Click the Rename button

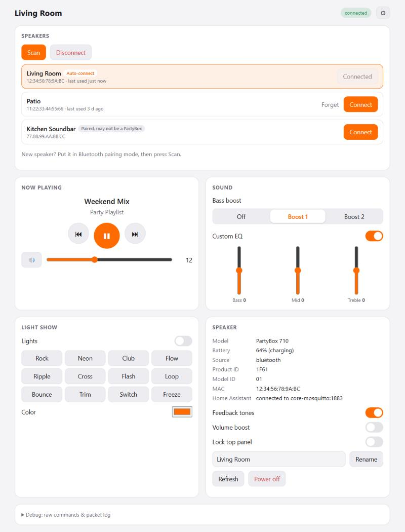click(x=366, y=459)
